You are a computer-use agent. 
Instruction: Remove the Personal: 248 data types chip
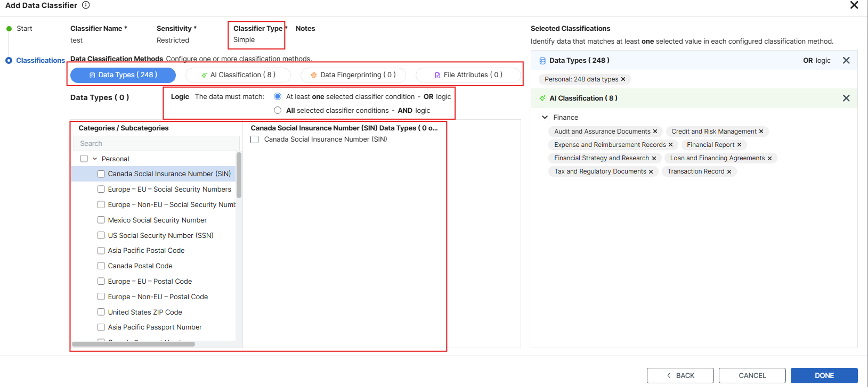[x=623, y=79]
